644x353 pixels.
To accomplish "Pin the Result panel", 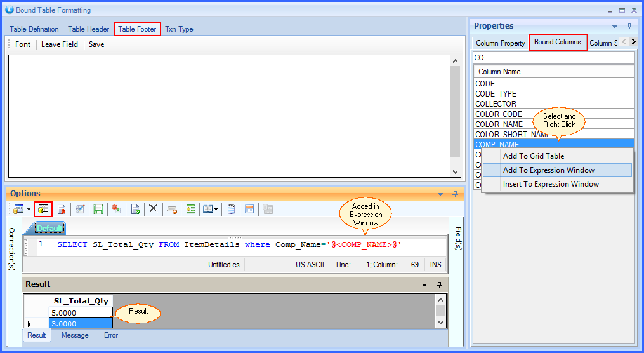I will coord(439,284).
